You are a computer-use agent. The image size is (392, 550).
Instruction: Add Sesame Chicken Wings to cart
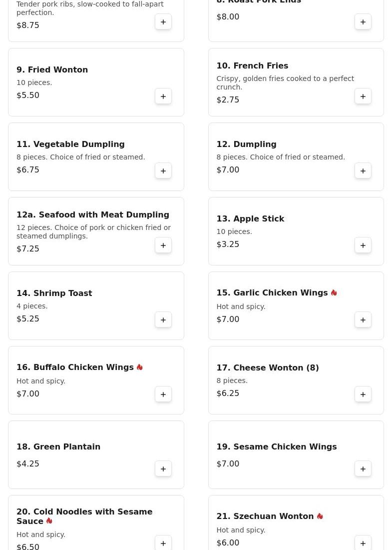click(363, 469)
